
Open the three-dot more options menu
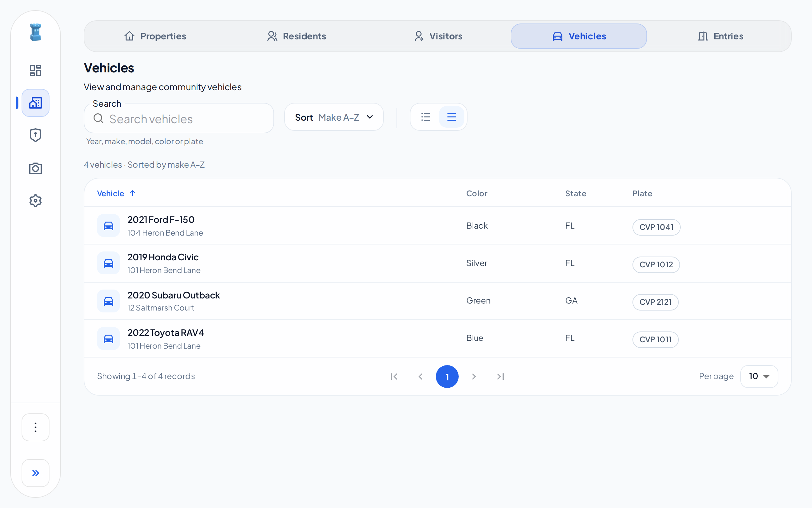tap(36, 427)
